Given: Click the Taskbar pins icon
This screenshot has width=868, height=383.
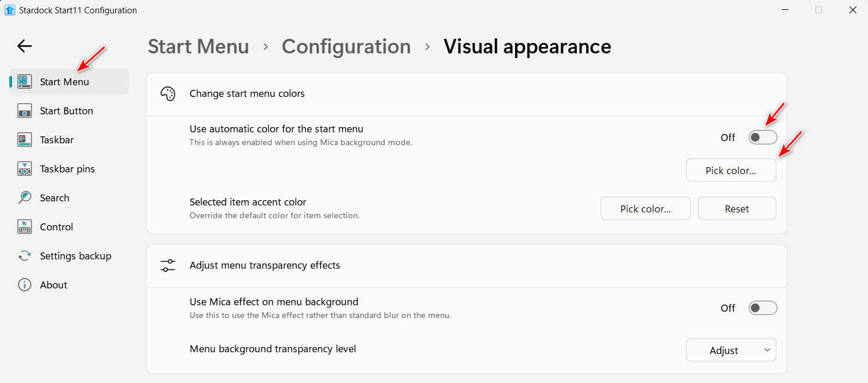Looking at the screenshot, I should pos(24,169).
